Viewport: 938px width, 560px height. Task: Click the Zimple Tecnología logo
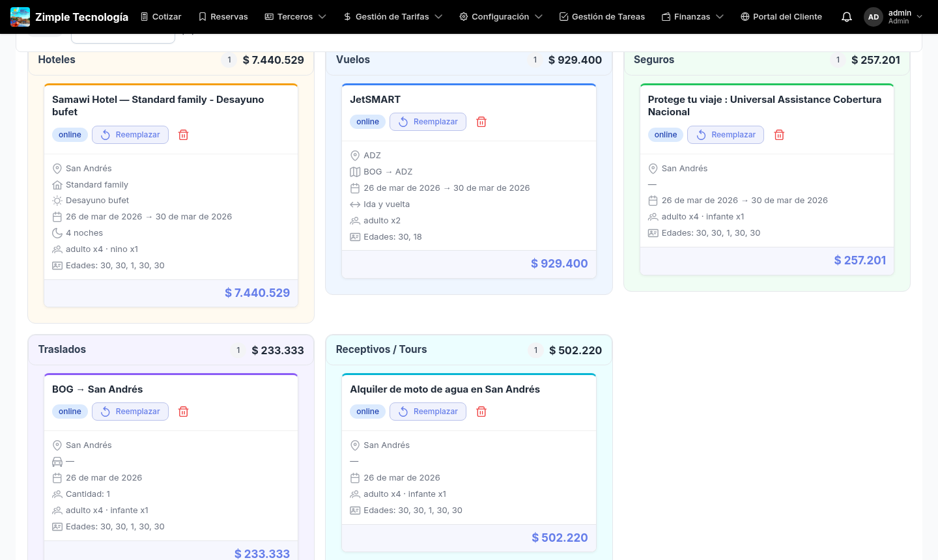tap(20, 17)
